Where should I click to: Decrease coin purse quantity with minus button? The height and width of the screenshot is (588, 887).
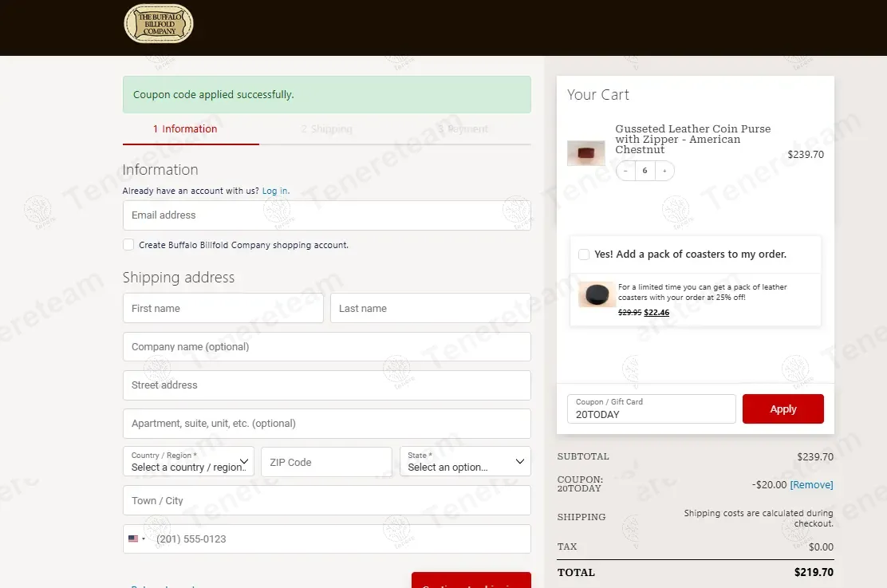[625, 171]
